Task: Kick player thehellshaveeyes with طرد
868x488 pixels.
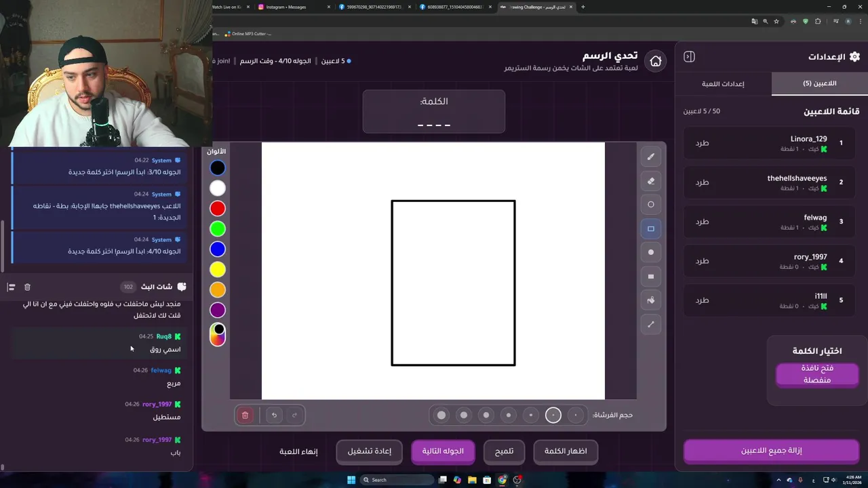Action: point(702,182)
